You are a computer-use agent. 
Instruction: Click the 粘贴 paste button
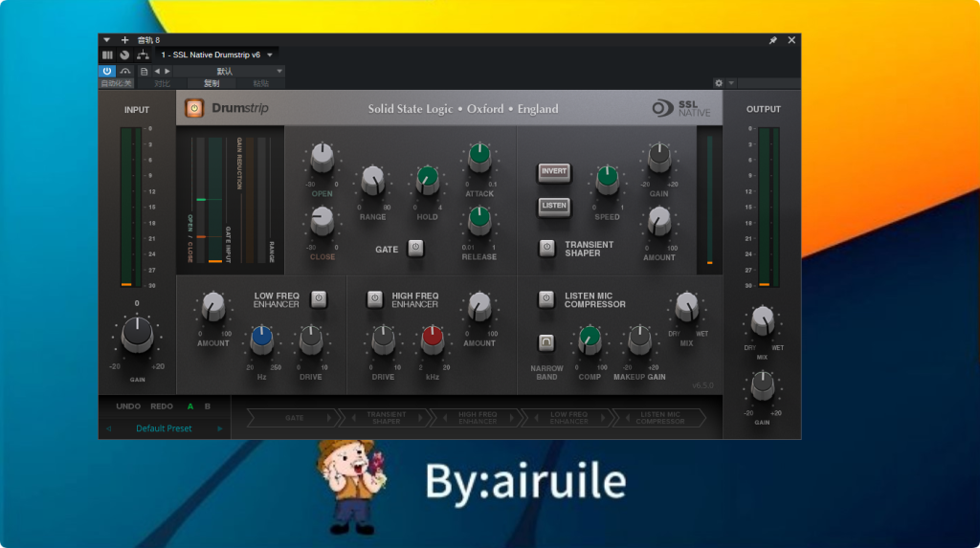[260, 83]
